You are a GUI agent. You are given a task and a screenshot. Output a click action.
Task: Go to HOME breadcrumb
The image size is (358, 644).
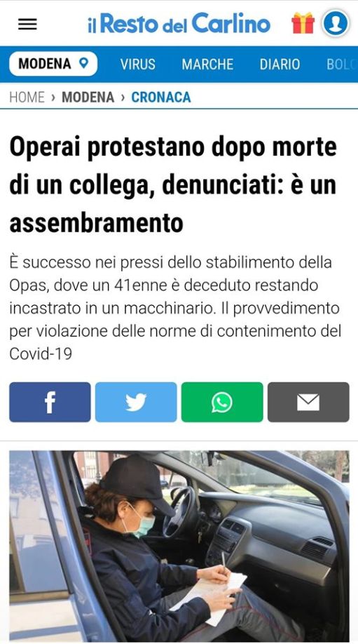(27, 97)
